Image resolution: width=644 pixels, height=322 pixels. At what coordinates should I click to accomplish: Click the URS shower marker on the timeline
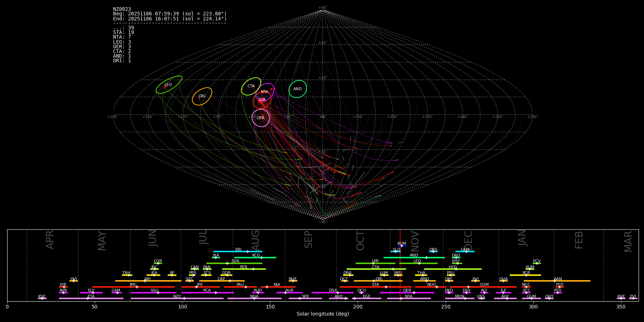[481, 298]
